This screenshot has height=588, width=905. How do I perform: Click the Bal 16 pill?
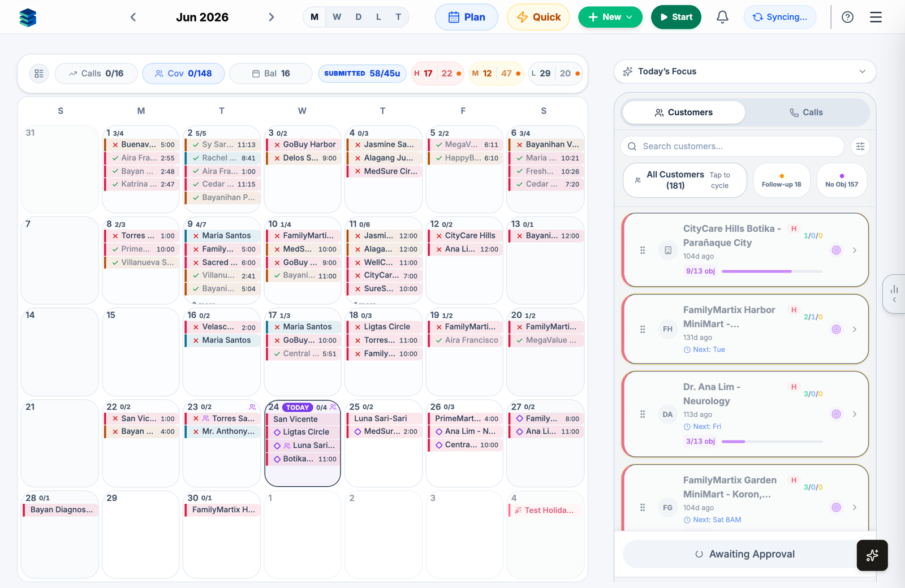coord(270,73)
